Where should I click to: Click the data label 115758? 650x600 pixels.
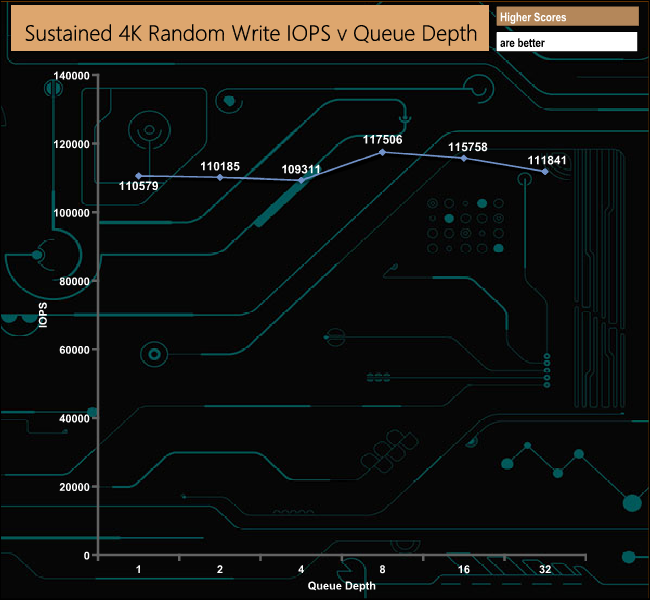click(x=468, y=147)
